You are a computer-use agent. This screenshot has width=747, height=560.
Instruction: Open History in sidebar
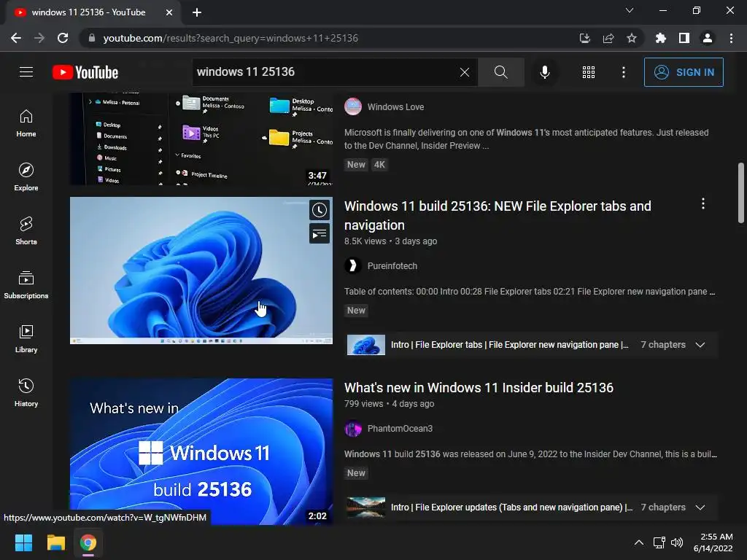(x=26, y=392)
